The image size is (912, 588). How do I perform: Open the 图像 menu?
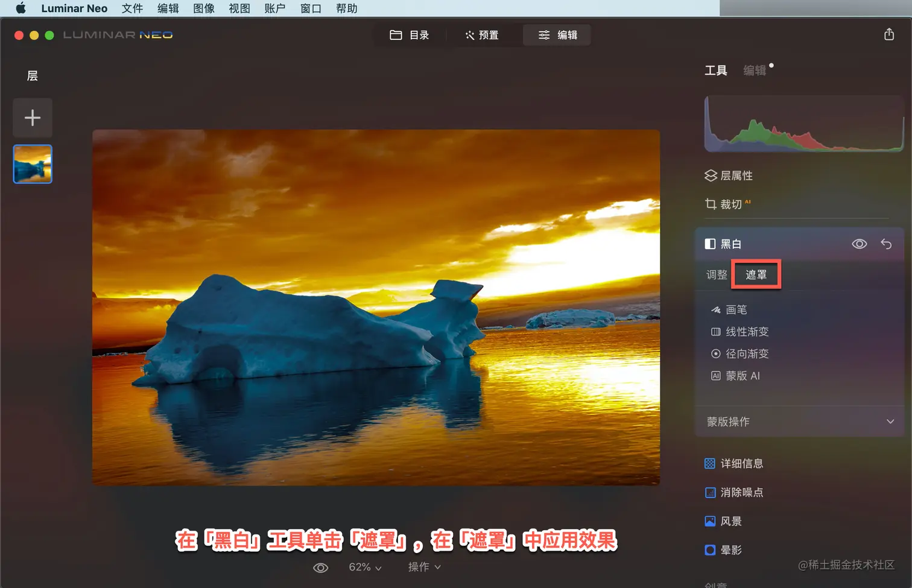pyautogui.click(x=204, y=8)
